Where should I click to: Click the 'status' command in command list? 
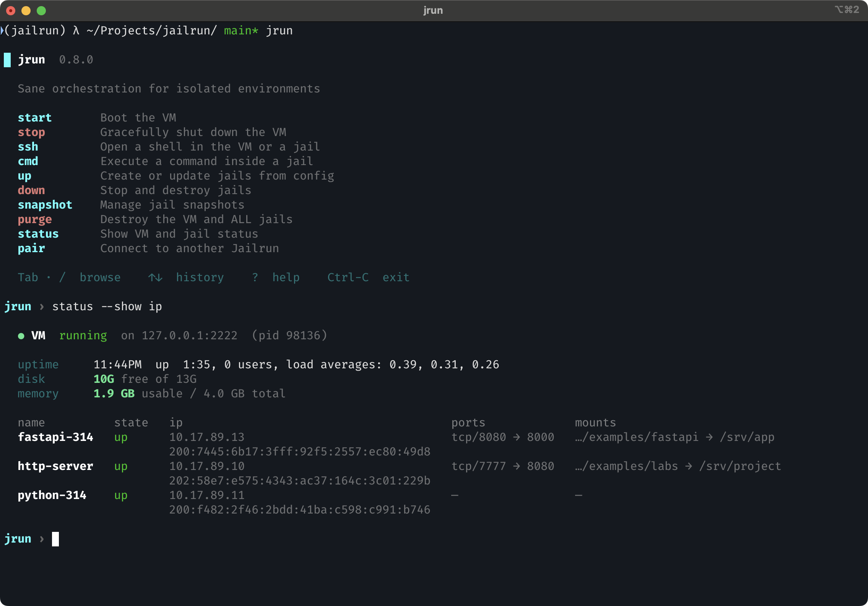click(x=38, y=234)
